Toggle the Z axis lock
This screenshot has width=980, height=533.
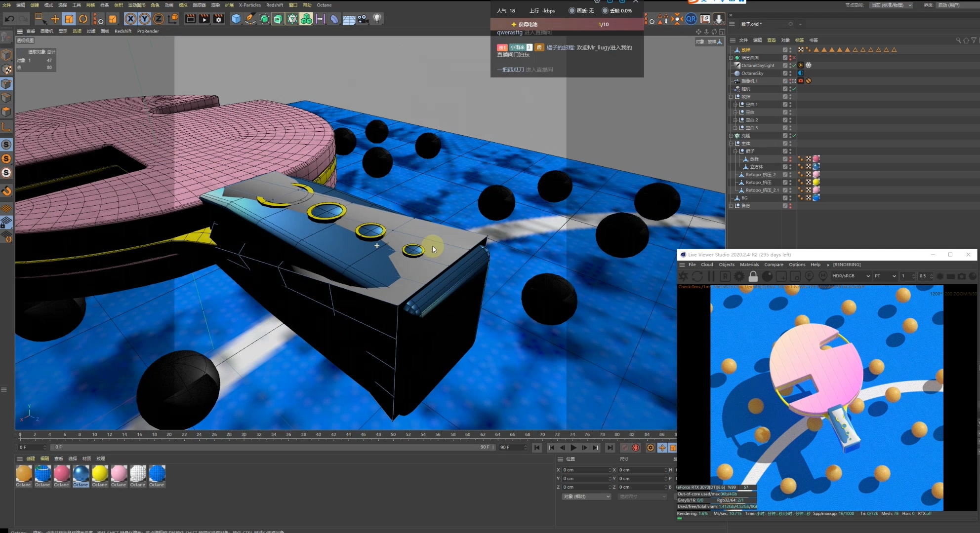(x=159, y=19)
